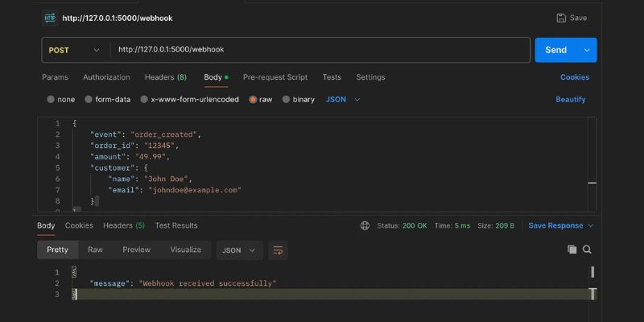The width and height of the screenshot is (644, 322).
Task: Click the Beautify link
Action: (571, 100)
